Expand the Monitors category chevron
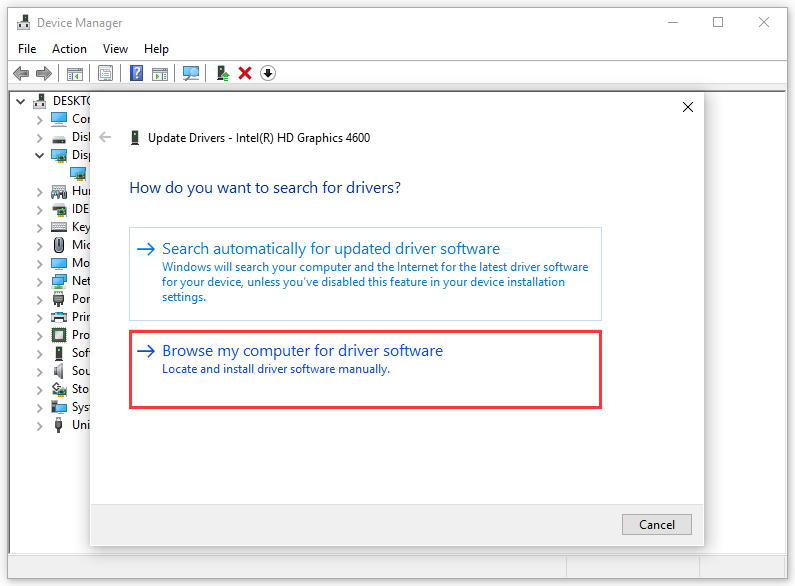 click(x=40, y=264)
